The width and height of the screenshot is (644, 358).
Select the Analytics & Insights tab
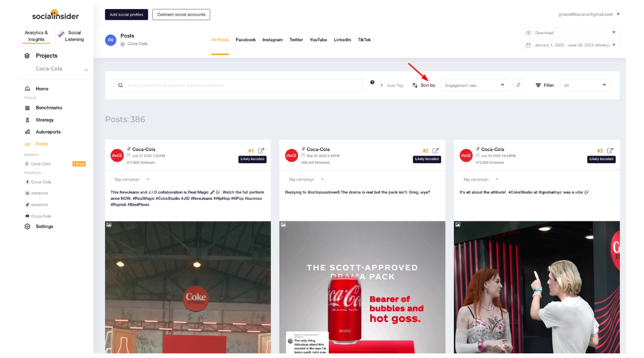point(36,36)
